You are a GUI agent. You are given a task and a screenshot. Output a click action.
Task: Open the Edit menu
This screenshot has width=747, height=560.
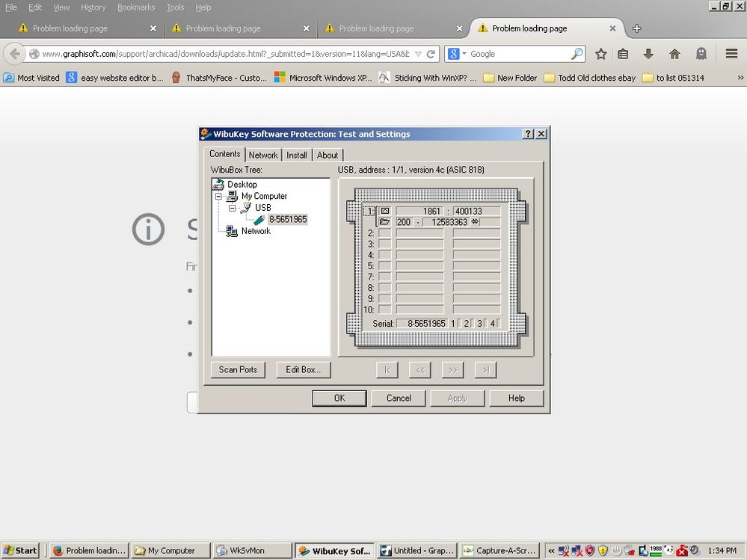tap(35, 7)
